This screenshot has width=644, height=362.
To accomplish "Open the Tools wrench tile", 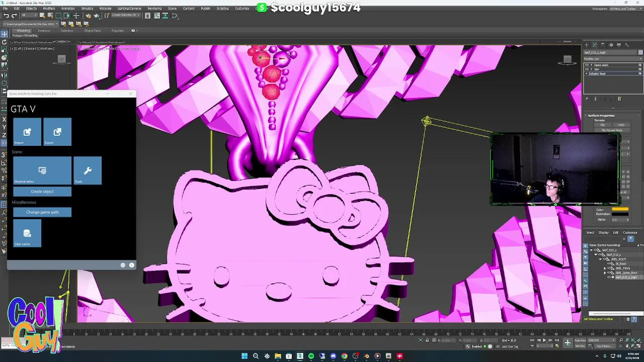I will 88,170.
